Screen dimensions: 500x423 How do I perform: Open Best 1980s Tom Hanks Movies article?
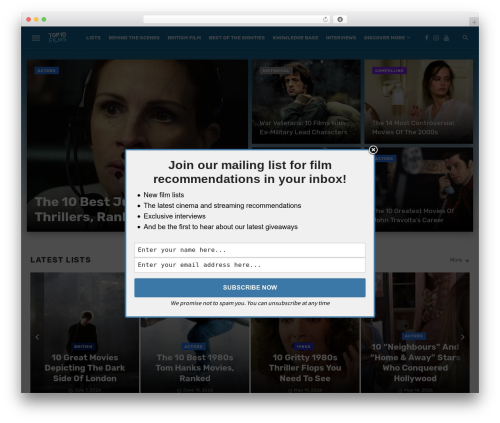coord(195,368)
